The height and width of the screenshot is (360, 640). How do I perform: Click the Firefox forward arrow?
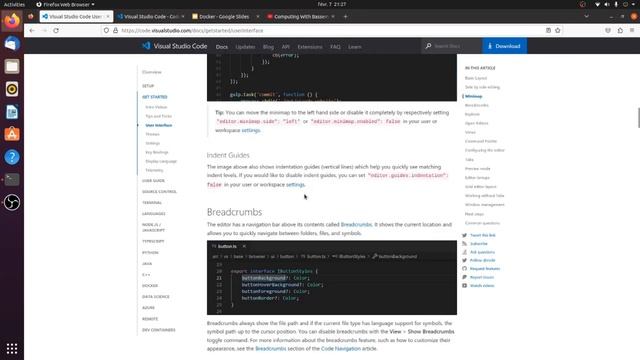click(44, 31)
